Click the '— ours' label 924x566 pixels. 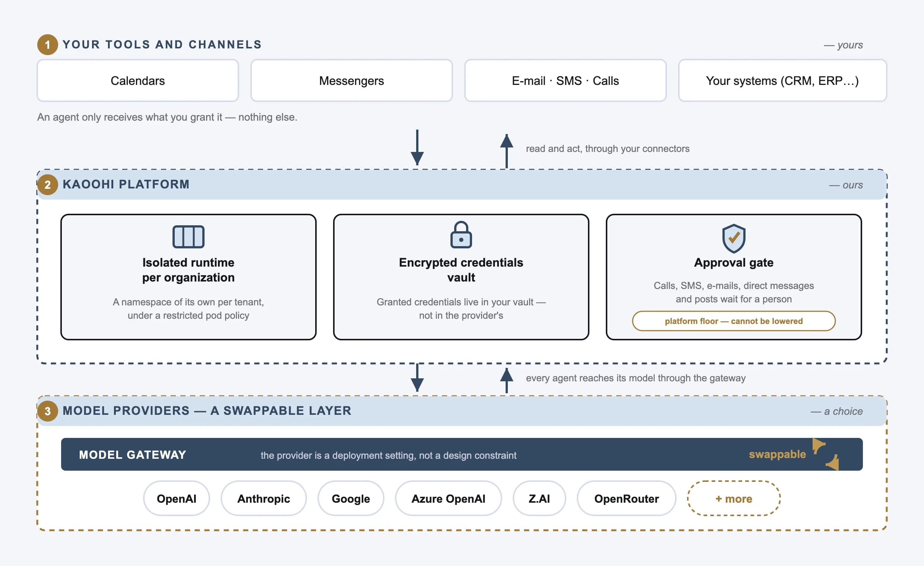(x=846, y=185)
